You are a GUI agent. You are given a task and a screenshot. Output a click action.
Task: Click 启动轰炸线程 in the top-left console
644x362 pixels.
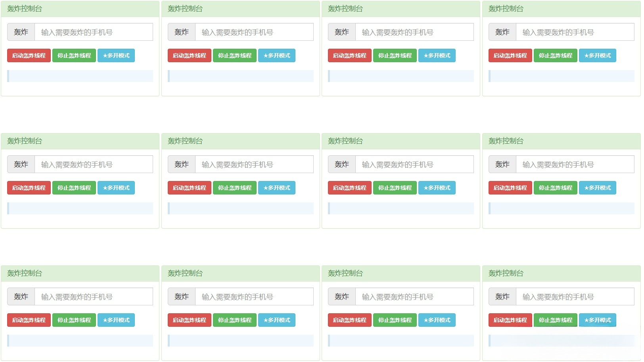29,55
